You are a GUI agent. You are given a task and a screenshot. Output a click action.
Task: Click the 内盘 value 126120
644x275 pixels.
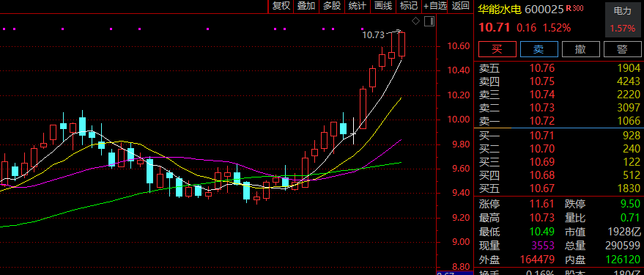623,260
